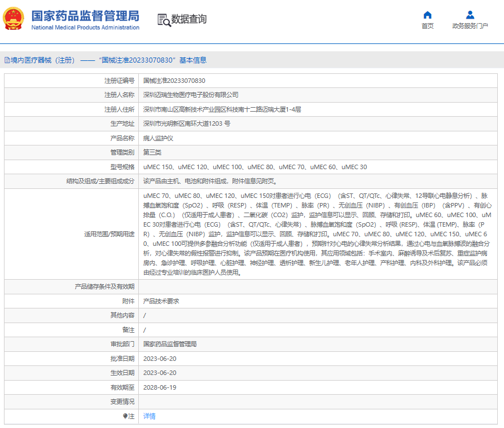
Task: Select structure text 该产品由主机、电池和附件组成
Action: tap(210, 181)
